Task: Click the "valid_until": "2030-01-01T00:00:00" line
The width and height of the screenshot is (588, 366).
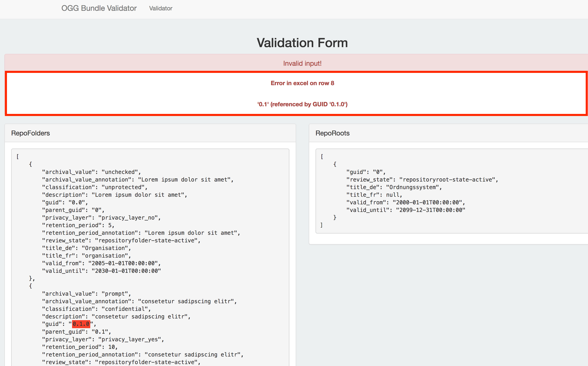Action: click(x=101, y=271)
